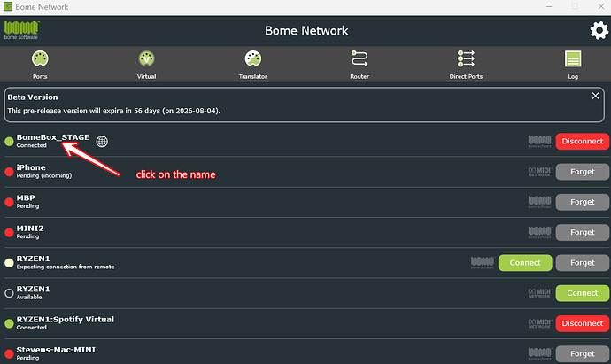Open the Translator page icon

point(253,58)
